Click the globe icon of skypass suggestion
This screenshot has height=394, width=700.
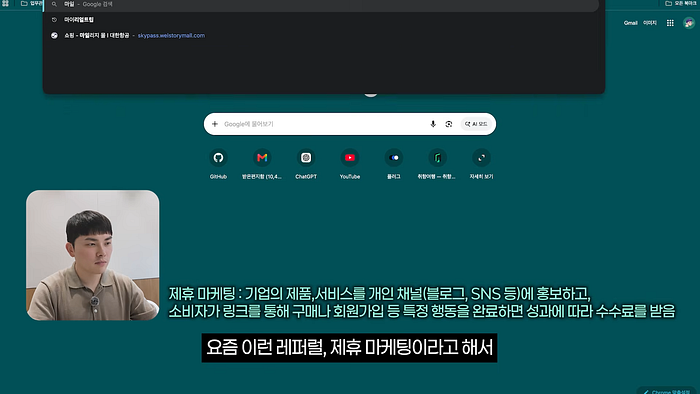click(54, 35)
